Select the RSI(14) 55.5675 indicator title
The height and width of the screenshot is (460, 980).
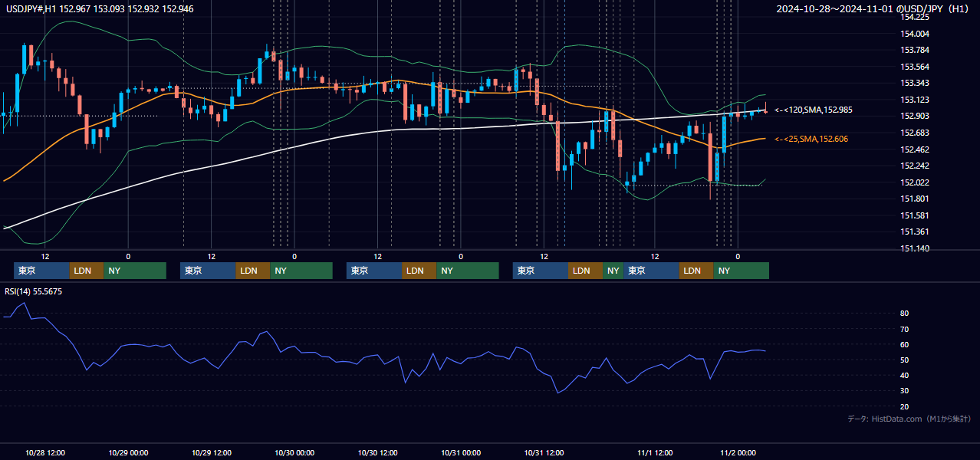click(34, 291)
